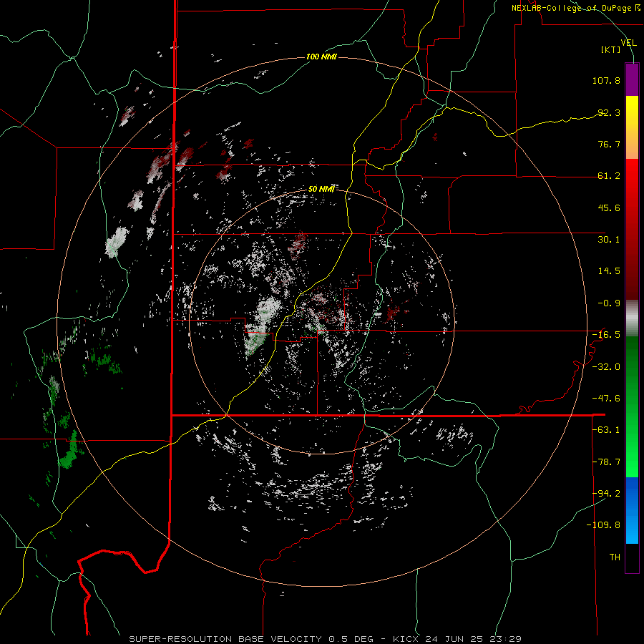Click the yellow segment of the color bar
This screenshot has width=644, height=644.
tap(632, 127)
